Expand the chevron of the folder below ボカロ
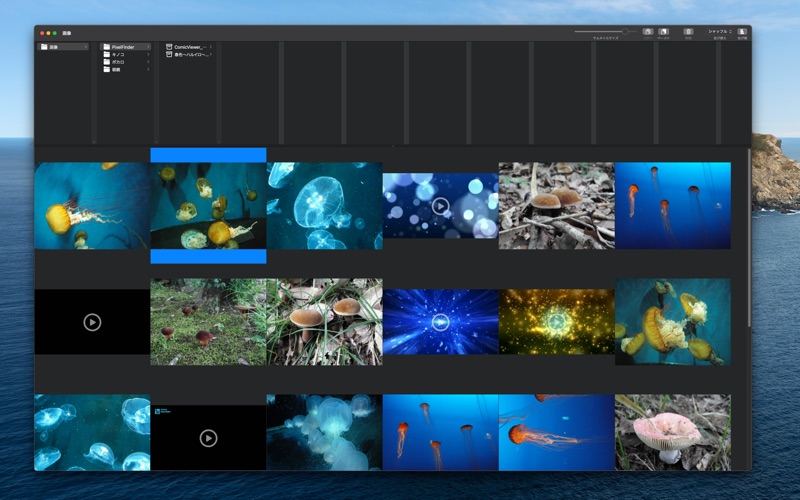The height and width of the screenshot is (500, 800). (x=148, y=69)
